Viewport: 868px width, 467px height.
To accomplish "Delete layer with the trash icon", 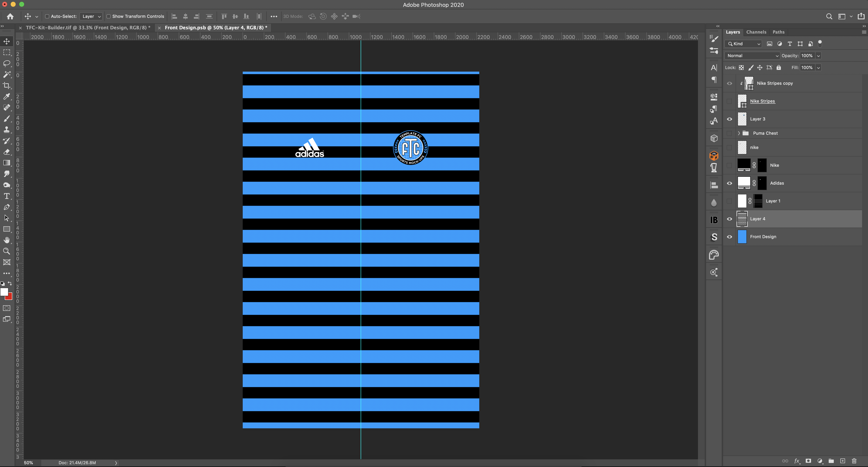I will 854,461.
